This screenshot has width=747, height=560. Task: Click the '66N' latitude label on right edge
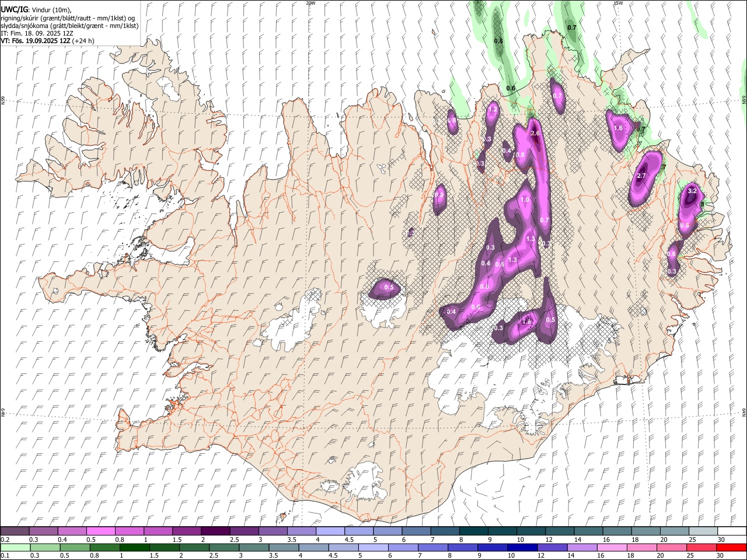[743, 100]
